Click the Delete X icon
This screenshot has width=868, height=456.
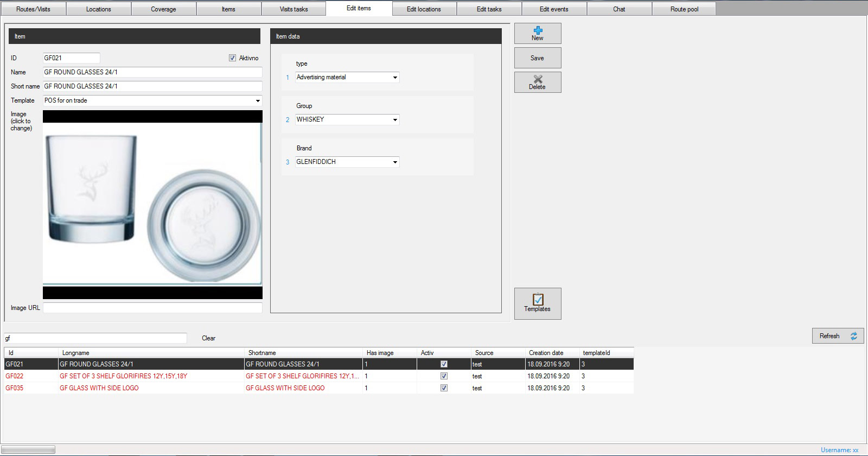(x=538, y=79)
